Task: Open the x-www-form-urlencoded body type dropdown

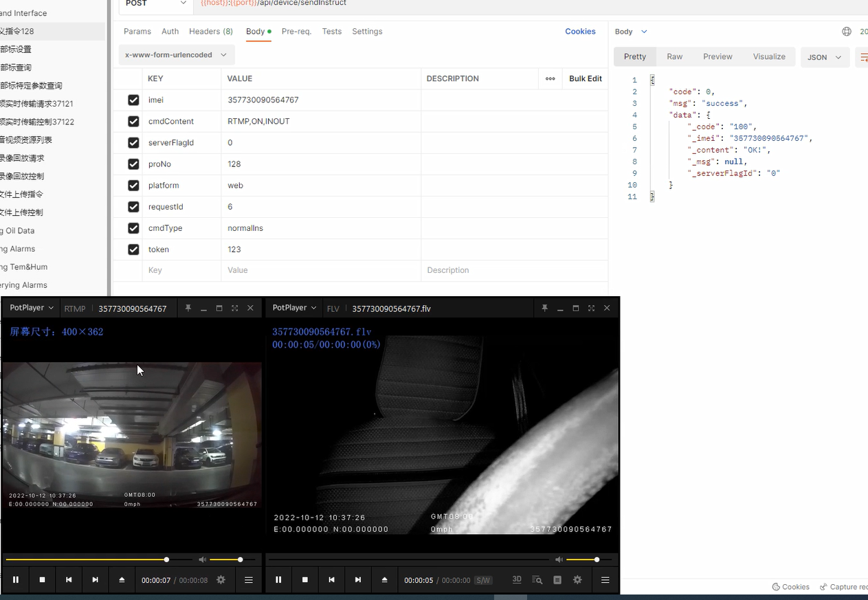Action: tap(176, 55)
